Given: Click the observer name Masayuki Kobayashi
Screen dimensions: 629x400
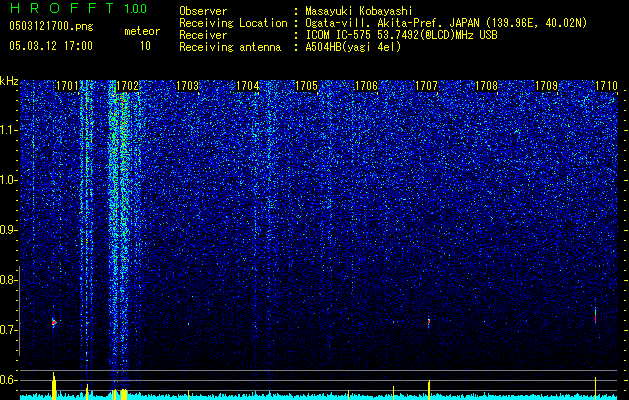Looking at the screenshot, I should (x=358, y=11).
